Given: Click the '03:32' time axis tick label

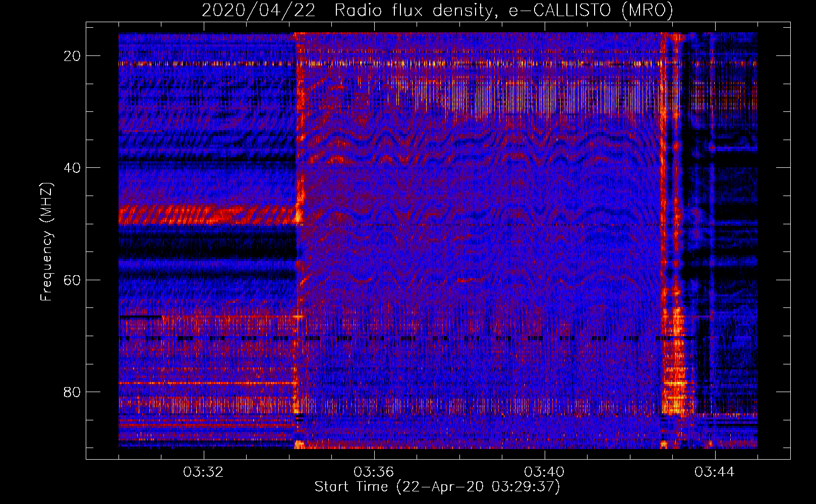Looking at the screenshot, I should click(x=203, y=472).
